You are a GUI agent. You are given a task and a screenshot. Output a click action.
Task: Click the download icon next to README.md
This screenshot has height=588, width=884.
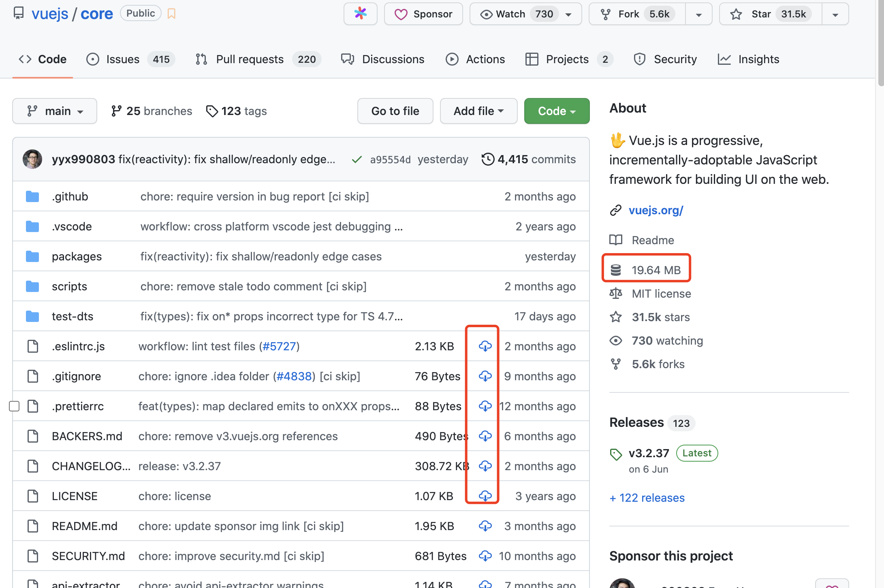[x=485, y=526]
